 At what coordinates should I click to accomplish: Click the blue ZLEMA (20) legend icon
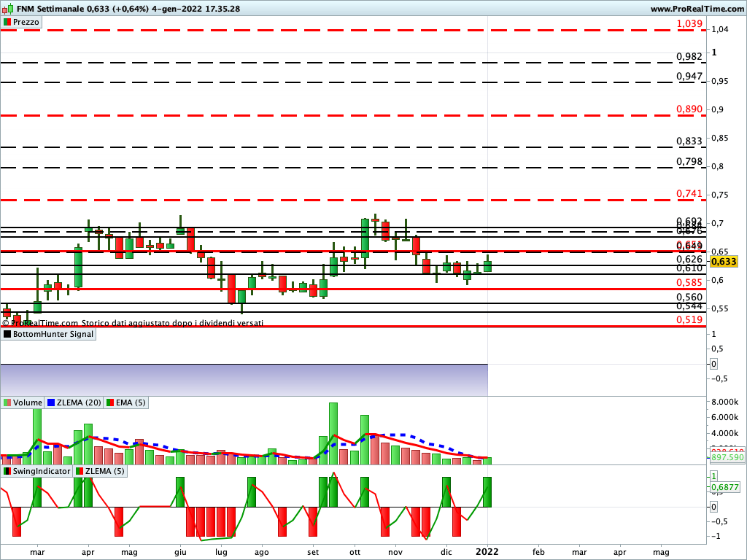pyautogui.click(x=51, y=402)
